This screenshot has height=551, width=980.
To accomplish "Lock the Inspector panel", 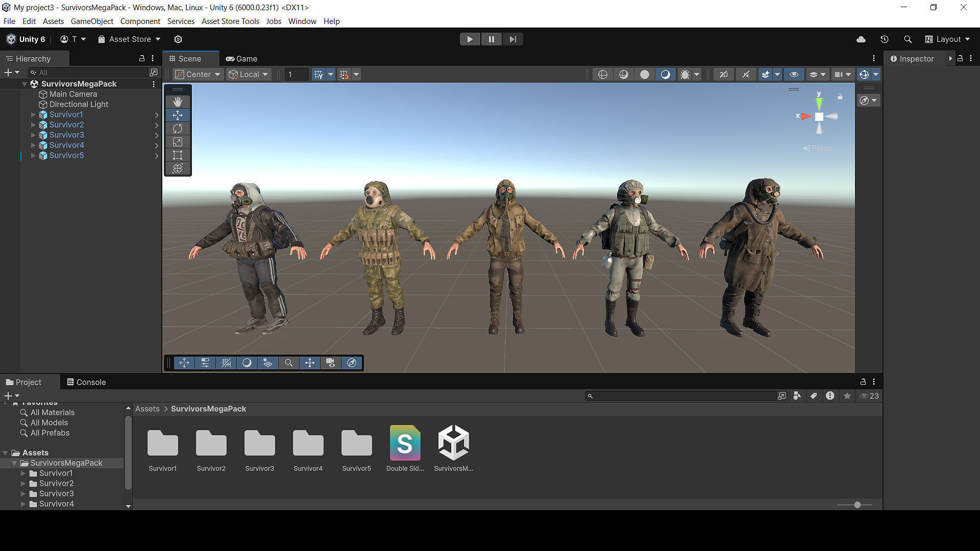I will tap(960, 59).
